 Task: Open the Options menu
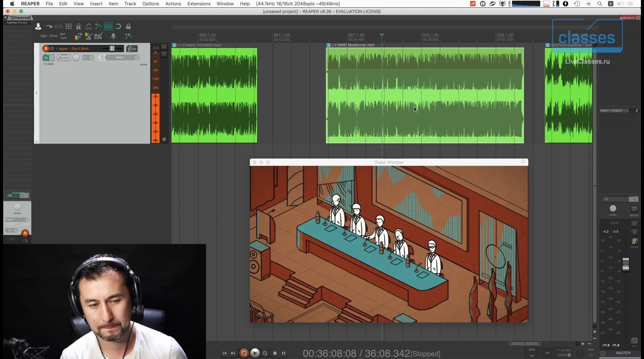pos(151,3)
